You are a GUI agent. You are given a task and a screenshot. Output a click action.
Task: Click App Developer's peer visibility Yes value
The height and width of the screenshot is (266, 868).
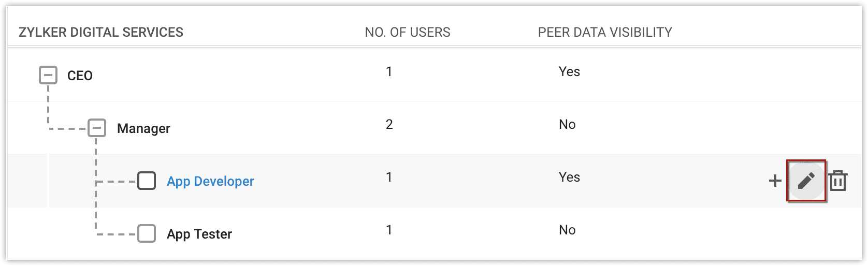pos(569,177)
